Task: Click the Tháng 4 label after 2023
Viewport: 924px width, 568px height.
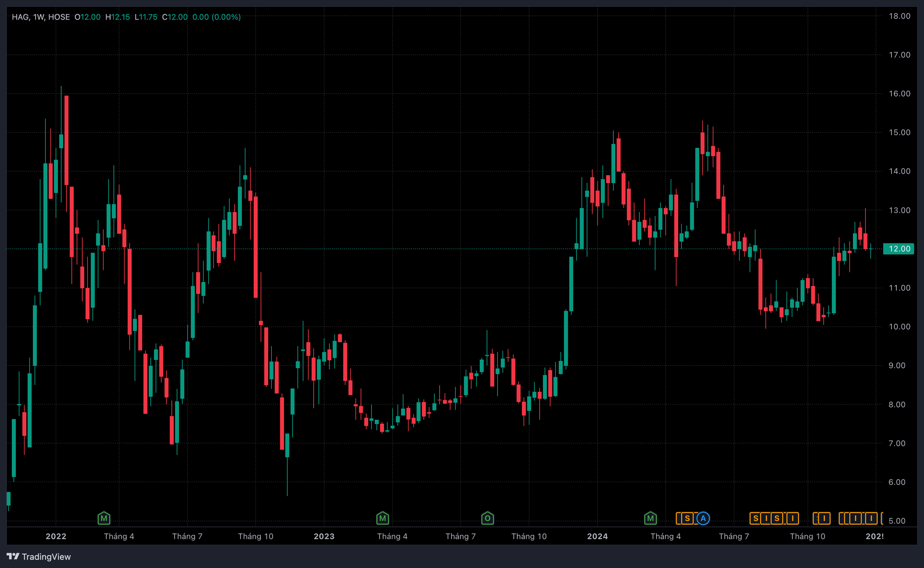Action: coord(392,536)
